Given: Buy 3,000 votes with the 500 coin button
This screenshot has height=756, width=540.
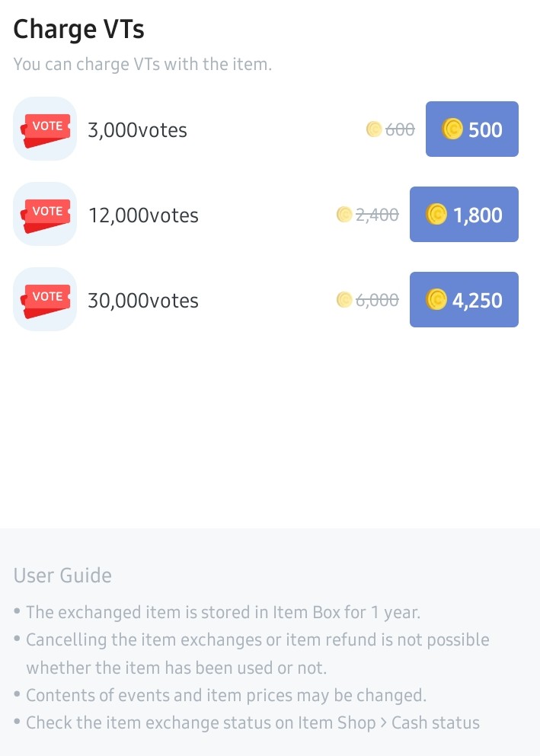Looking at the screenshot, I should (x=471, y=129).
